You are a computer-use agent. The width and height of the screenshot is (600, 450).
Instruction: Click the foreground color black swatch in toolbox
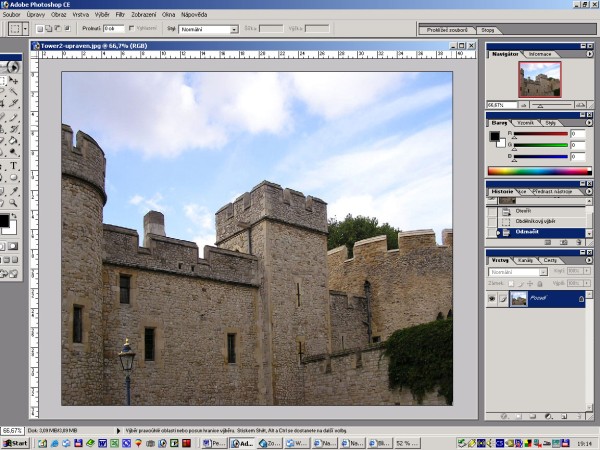coord(3,220)
